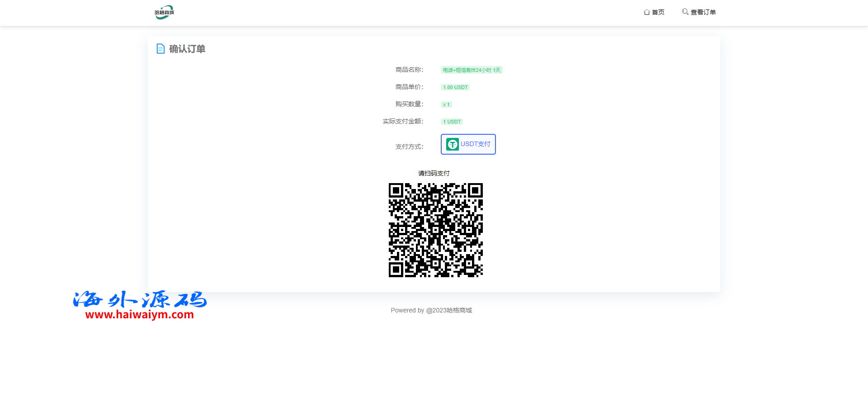Click the 实际支付金额 label

pyautogui.click(x=403, y=121)
